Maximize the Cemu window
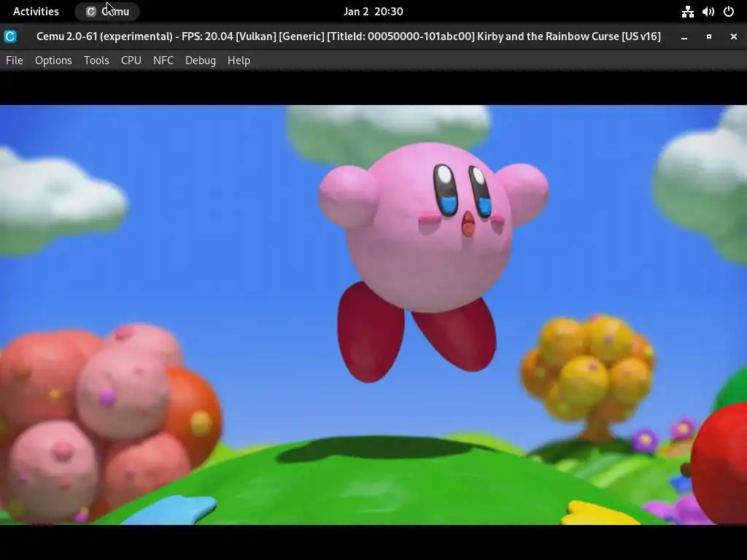The image size is (747, 560). click(709, 36)
